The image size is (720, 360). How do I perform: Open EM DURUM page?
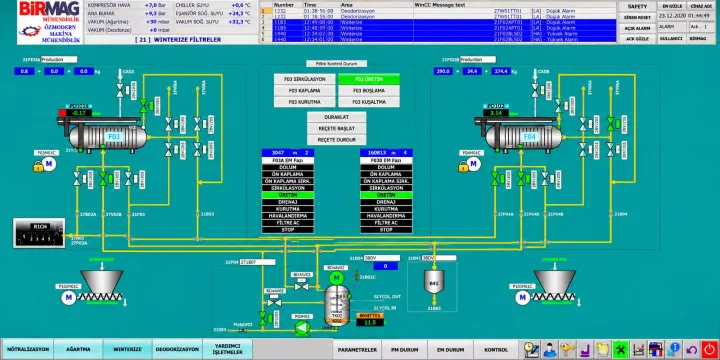pos(450,350)
